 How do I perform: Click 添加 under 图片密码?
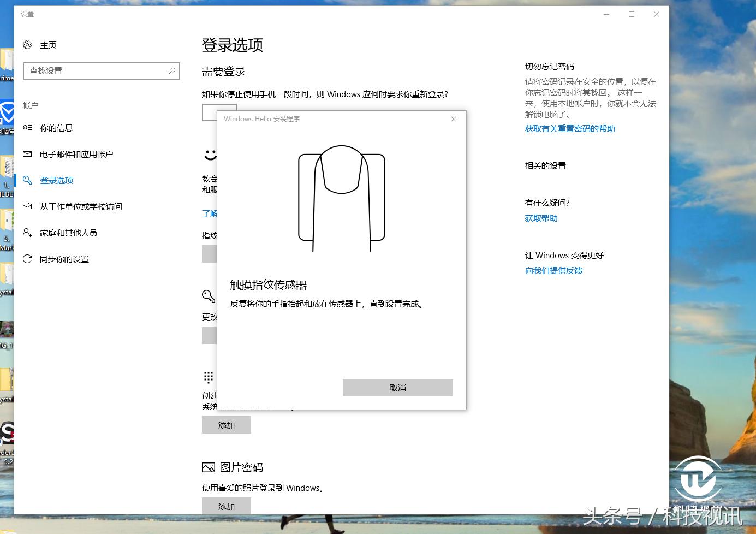(x=226, y=506)
